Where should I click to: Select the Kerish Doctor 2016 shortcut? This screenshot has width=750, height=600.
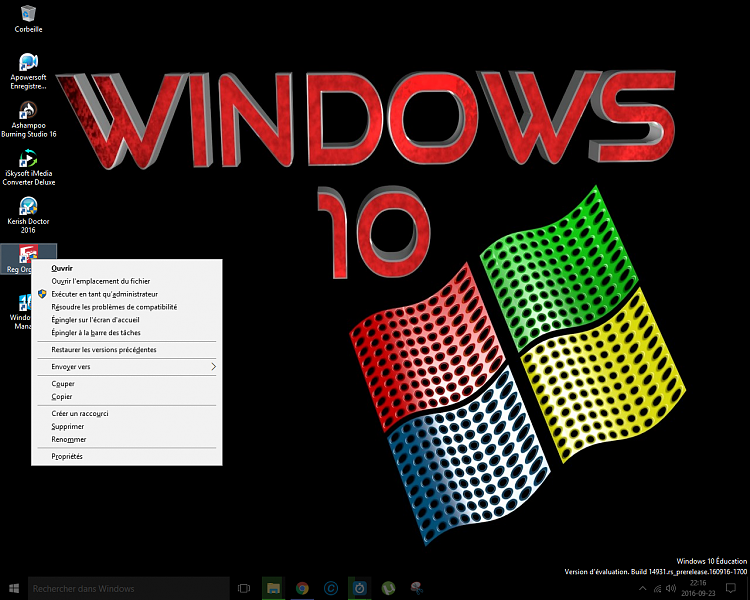point(28,215)
